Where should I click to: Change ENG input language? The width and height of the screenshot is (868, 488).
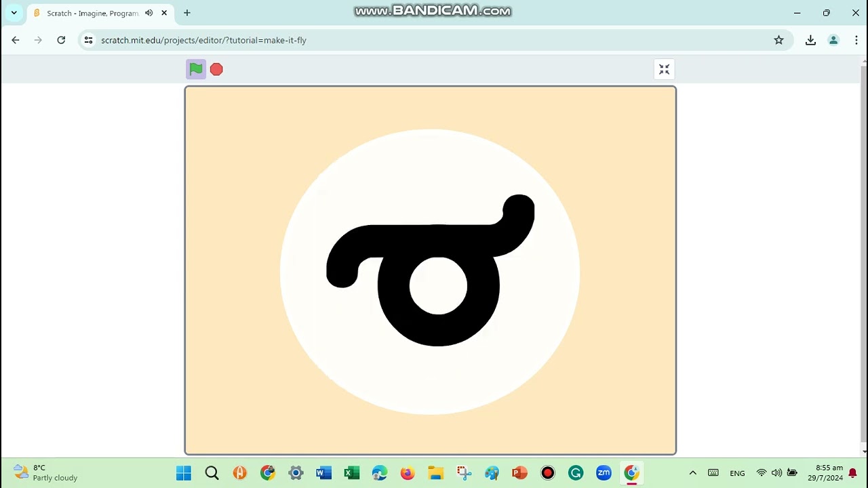(x=737, y=473)
